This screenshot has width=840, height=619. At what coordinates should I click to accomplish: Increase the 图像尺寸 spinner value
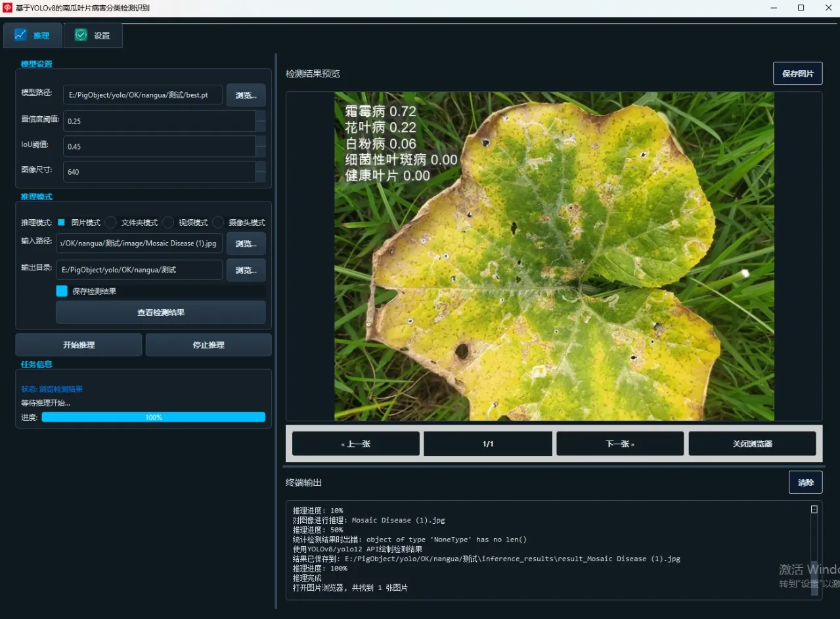[x=261, y=166]
